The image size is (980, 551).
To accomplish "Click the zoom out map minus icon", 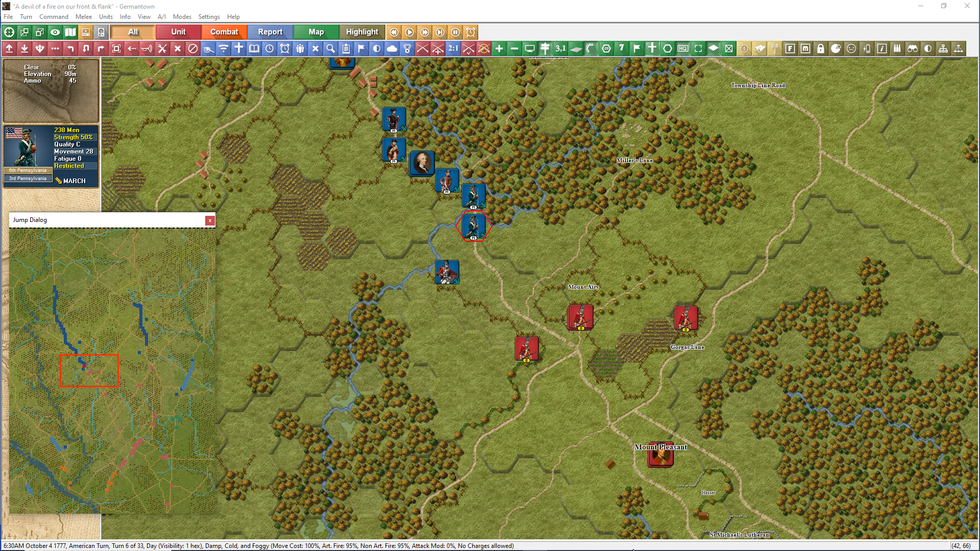I will pyautogui.click(x=514, y=48).
